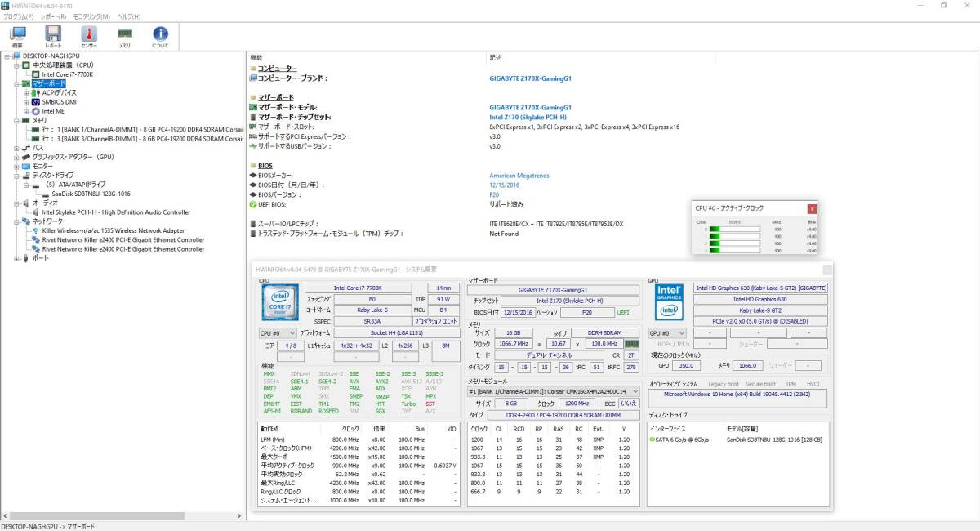Select Intel Skylake PCH-H audio controller tree item
This screenshot has height=531, width=980.
click(x=116, y=212)
